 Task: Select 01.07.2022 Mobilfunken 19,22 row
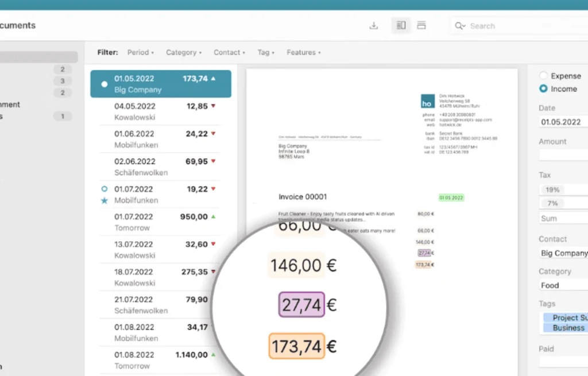(x=161, y=194)
